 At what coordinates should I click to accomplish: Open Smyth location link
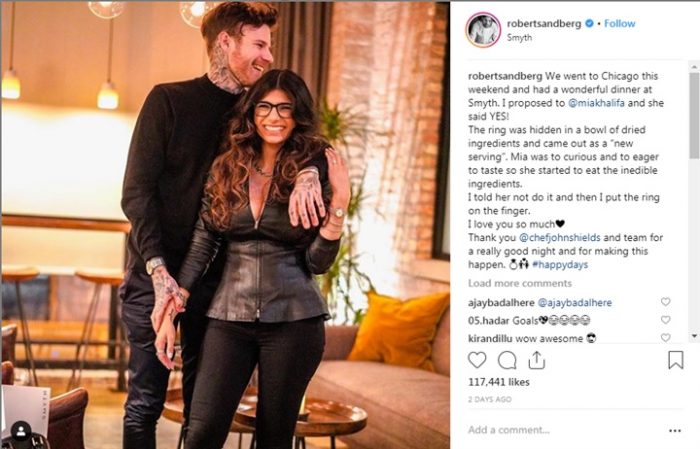[x=519, y=37]
